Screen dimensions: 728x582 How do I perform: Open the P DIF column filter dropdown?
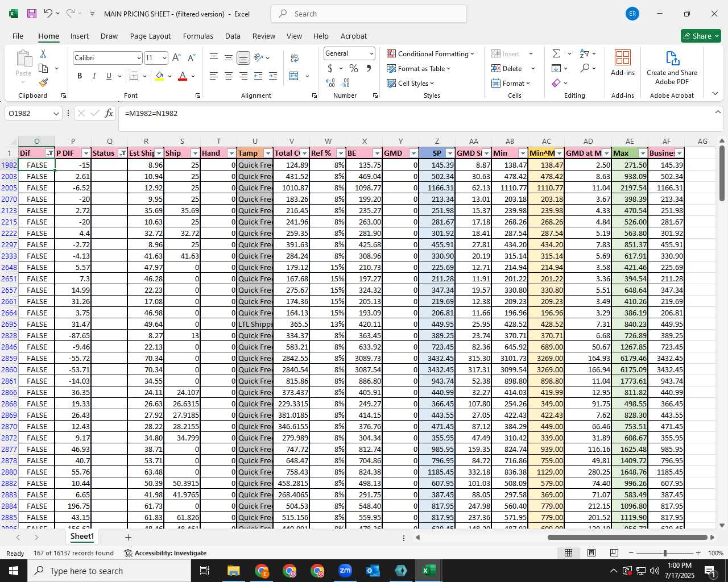click(86, 153)
